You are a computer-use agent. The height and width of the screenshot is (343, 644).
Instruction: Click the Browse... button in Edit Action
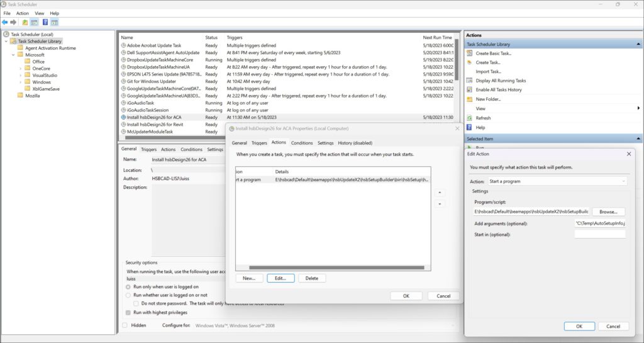coord(609,212)
